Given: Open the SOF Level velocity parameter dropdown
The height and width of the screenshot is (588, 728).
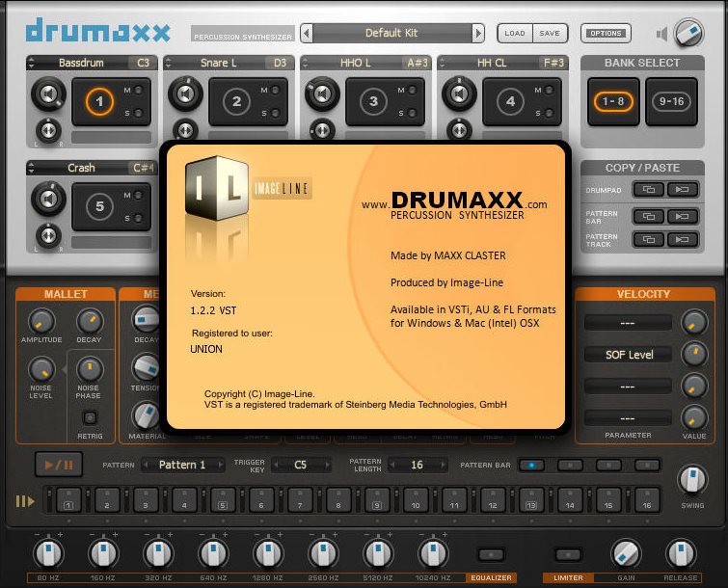Looking at the screenshot, I should [x=628, y=355].
